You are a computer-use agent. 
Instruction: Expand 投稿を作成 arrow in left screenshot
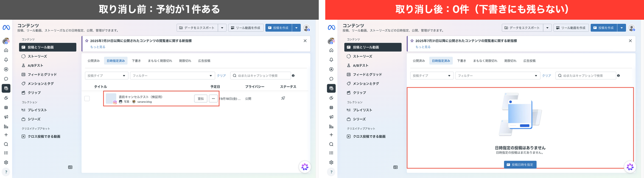(x=296, y=28)
